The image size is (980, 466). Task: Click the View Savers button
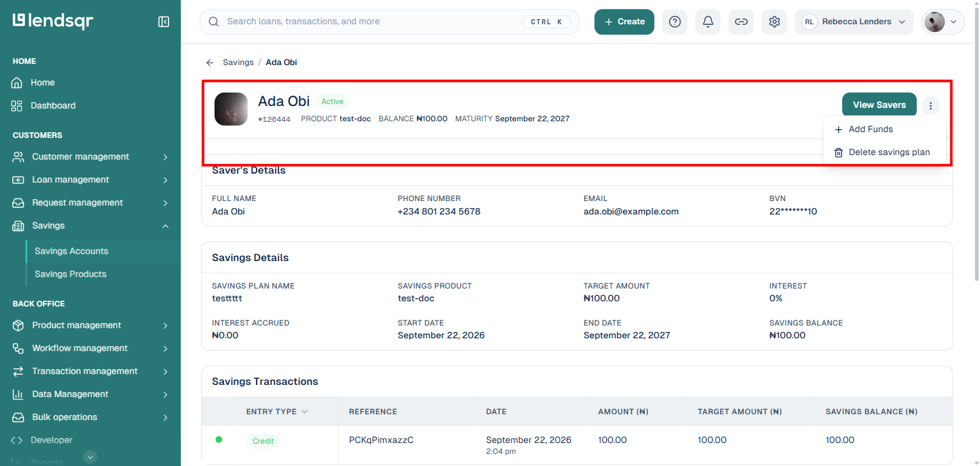coord(879,105)
